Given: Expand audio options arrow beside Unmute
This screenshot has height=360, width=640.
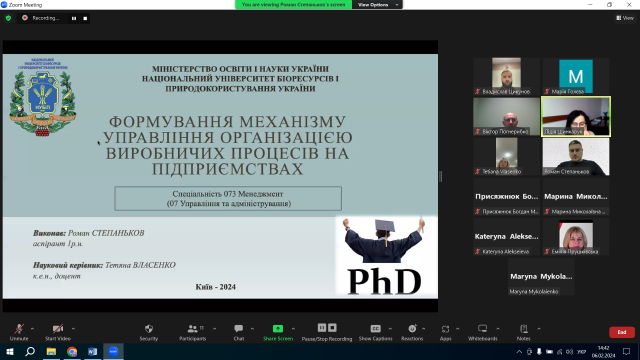Looking at the screenshot, I should [32, 329].
